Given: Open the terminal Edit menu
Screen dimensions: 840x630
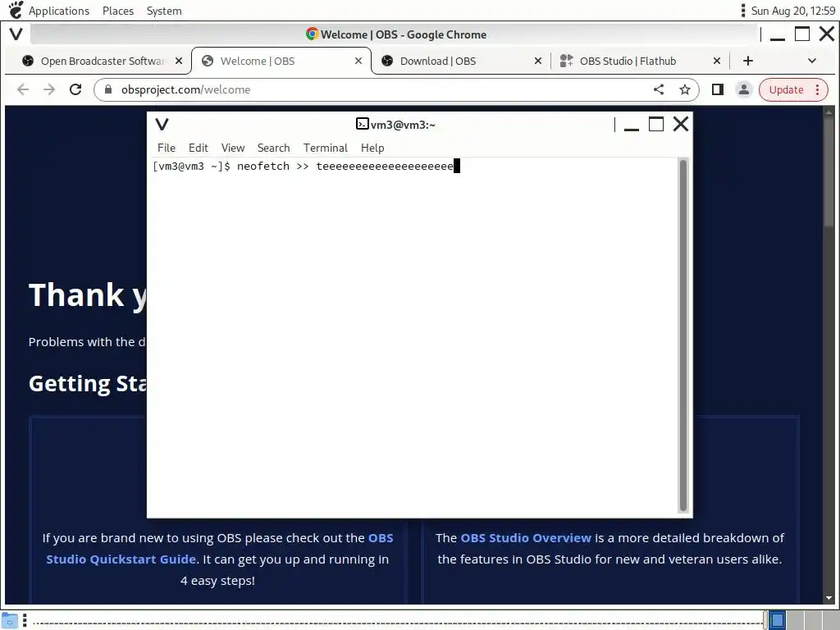Looking at the screenshot, I should pos(199,148).
